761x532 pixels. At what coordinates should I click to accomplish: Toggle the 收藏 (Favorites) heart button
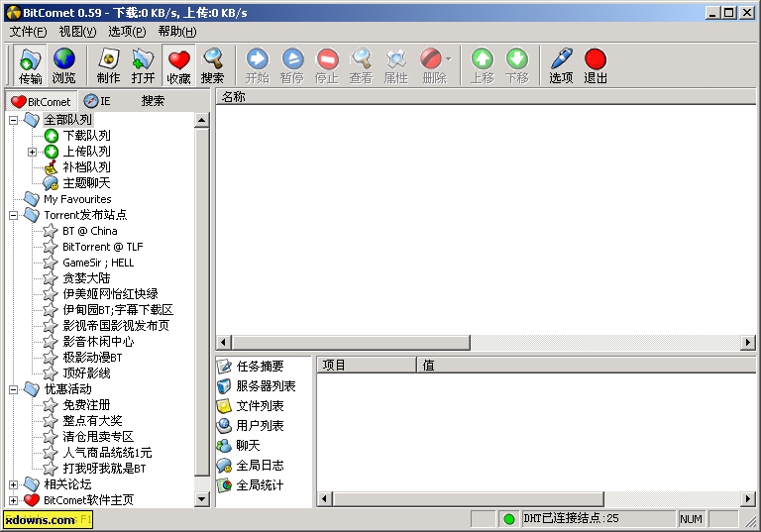coord(178,65)
